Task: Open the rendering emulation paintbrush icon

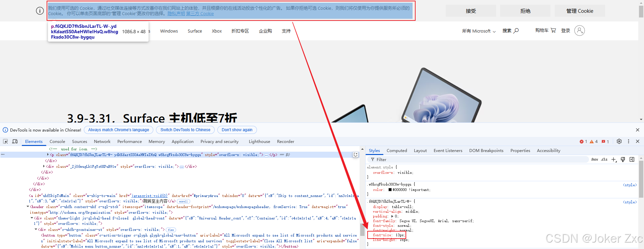Action: [x=623, y=159]
